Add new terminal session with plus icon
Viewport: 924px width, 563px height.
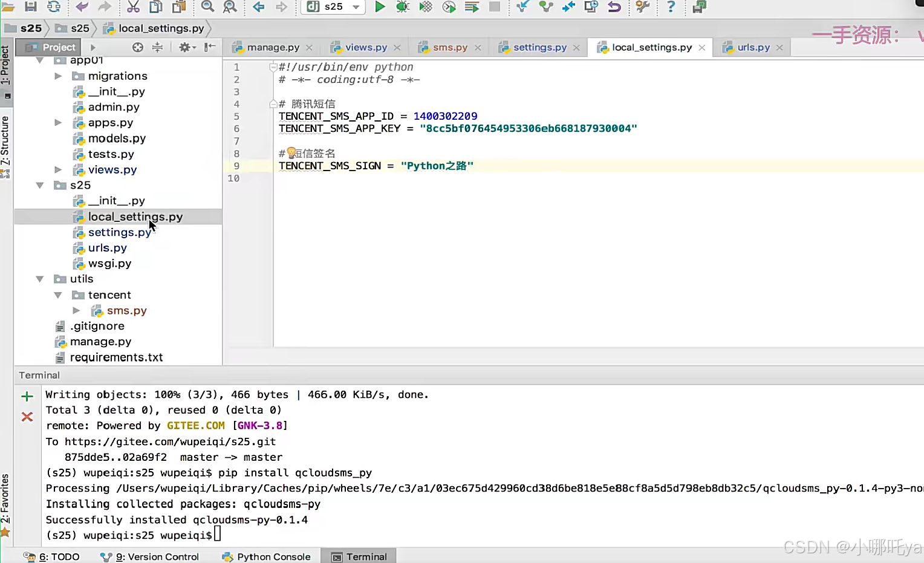coord(27,397)
